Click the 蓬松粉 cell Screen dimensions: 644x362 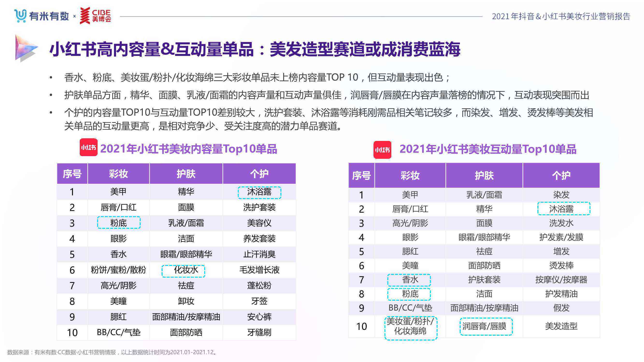(259, 285)
